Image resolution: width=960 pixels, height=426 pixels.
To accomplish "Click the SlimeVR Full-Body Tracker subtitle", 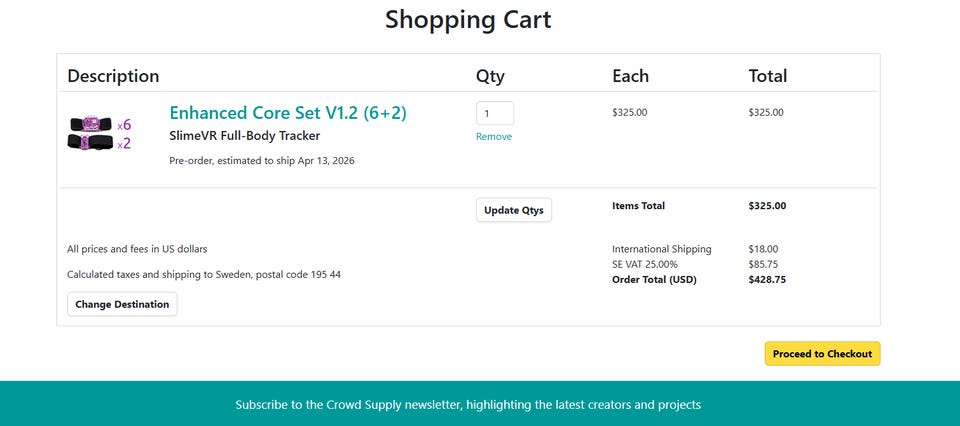I will coord(244,136).
